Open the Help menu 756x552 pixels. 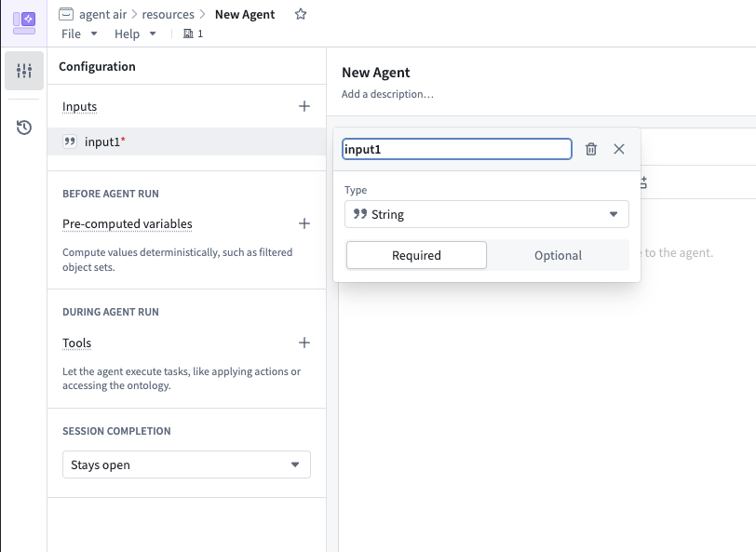click(135, 34)
